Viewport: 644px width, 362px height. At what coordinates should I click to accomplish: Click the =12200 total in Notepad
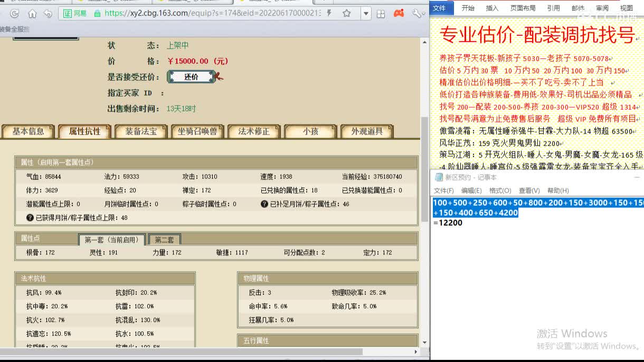[448, 223]
